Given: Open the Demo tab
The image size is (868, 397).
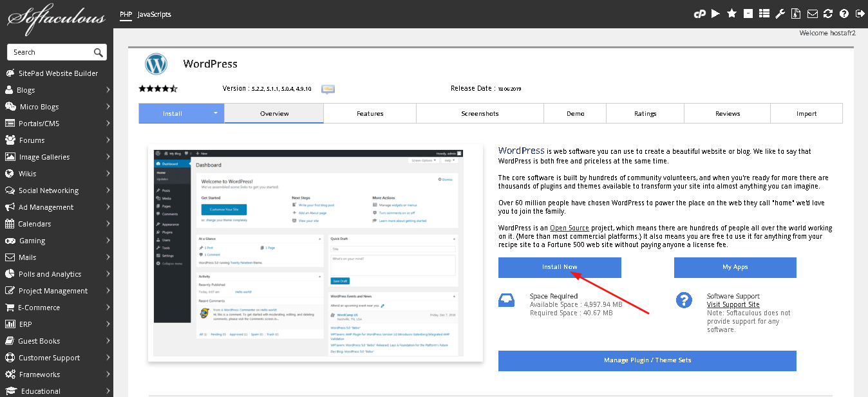Looking at the screenshot, I should click(x=576, y=113).
